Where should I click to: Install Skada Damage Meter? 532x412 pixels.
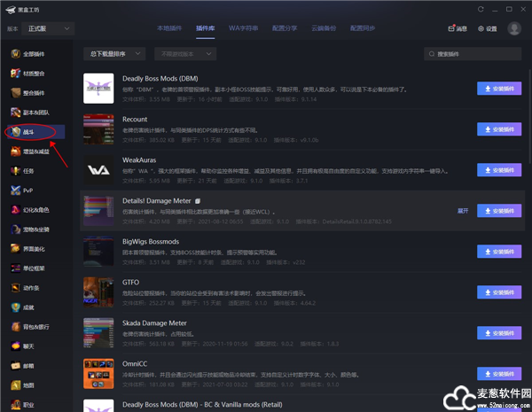[499, 333]
